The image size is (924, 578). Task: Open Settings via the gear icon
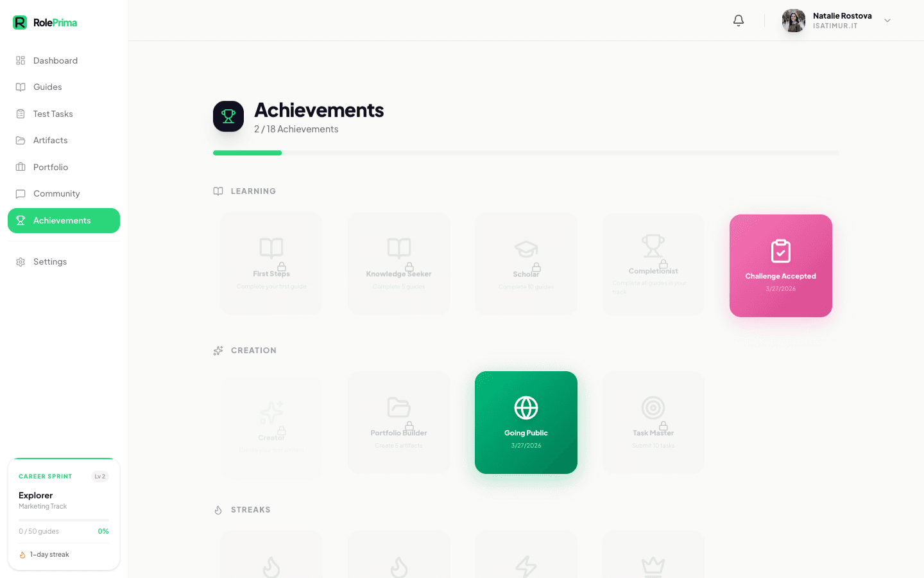click(x=20, y=261)
